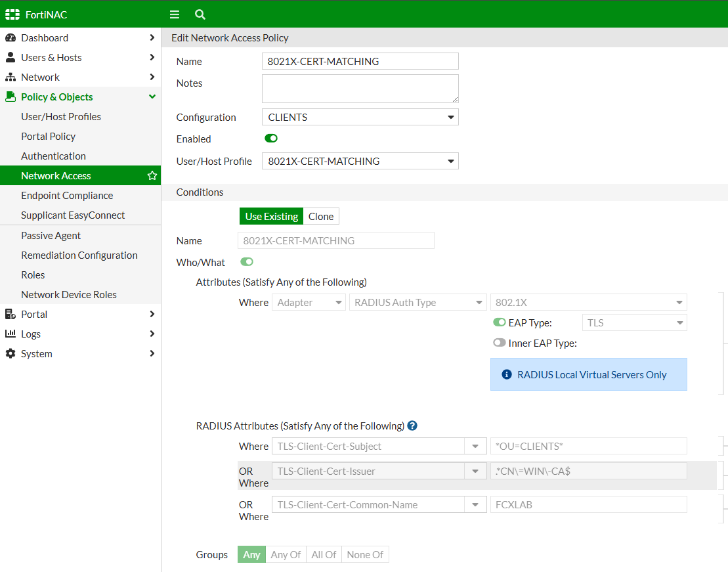Expand Dashboard menu chevron
This screenshot has width=728, height=572.
[152, 37]
